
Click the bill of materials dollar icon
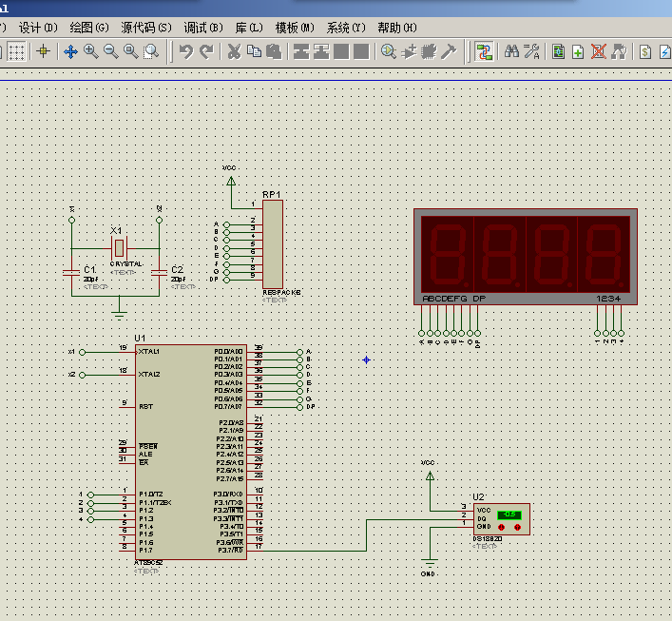pyautogui.click(x=645, y=52)
